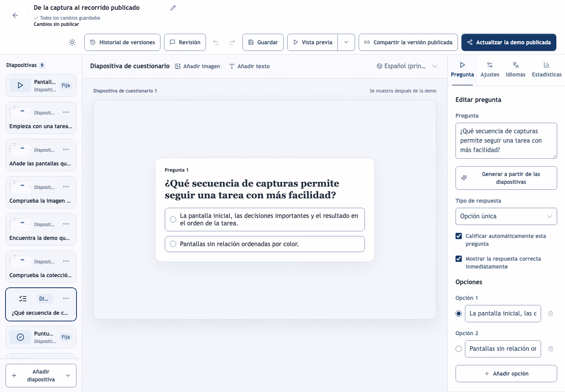The width and height of the screenshot is (565, 392).
Task: Open more options for 'Añade las pantallas' slide
Action: pyautogui.click(x=66, y=150)
